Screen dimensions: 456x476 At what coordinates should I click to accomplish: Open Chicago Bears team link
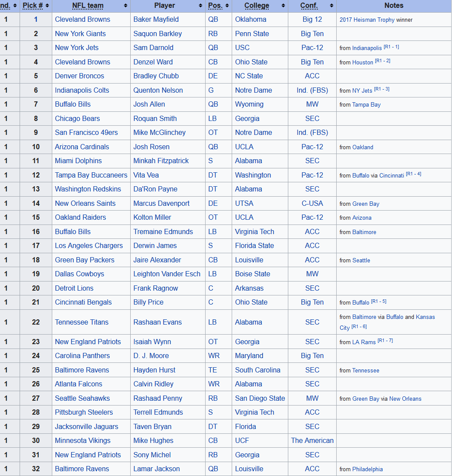(77, 118)
